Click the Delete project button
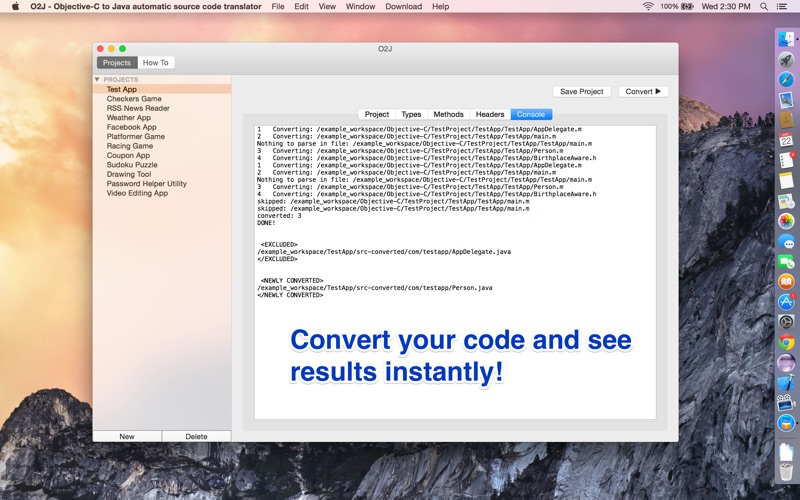The image size is (800, 500). (x=196, y=436)
